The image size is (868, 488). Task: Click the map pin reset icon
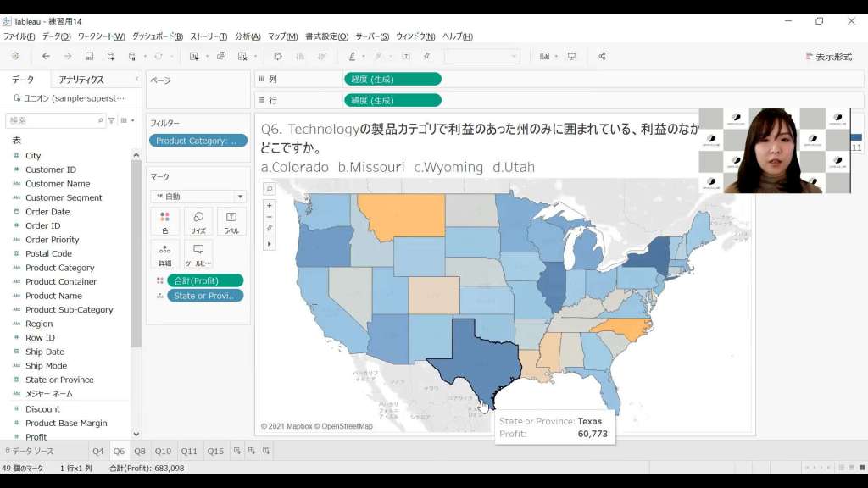[269, 228]
